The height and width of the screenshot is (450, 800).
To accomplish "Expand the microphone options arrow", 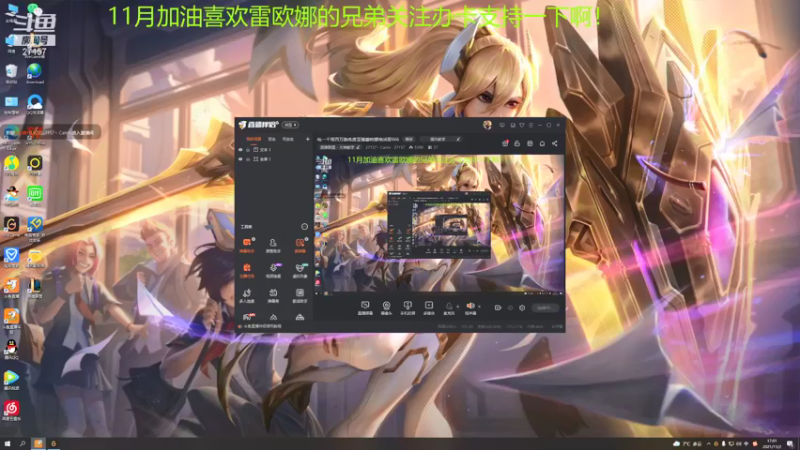I will coord(458,307).
